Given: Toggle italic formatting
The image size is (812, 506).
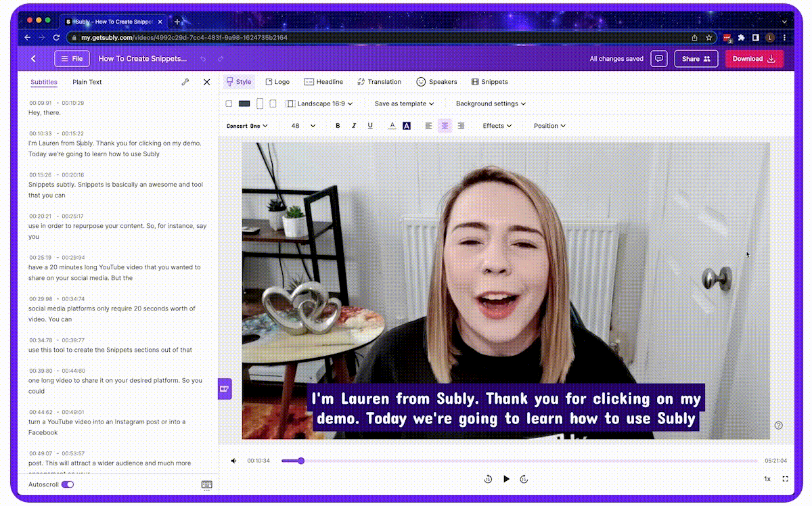Looking at the screenshot, I should pos(354,126).
